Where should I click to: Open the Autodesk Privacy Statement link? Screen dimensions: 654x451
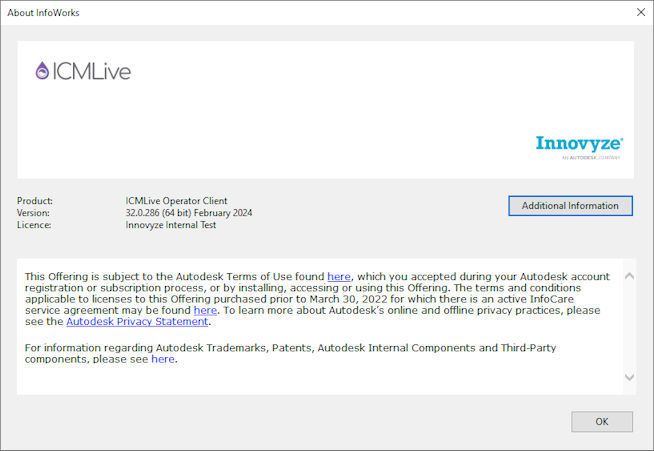point(137,321)
